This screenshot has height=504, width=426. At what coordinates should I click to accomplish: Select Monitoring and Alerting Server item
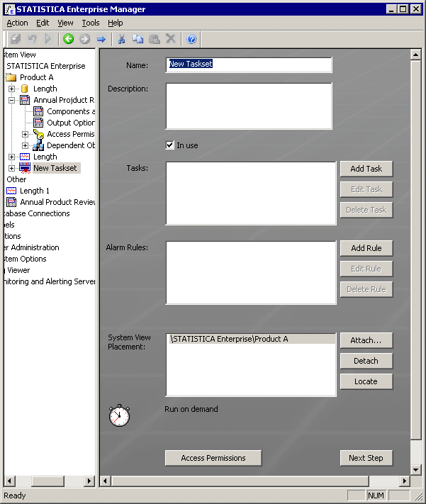coord(50,281)
